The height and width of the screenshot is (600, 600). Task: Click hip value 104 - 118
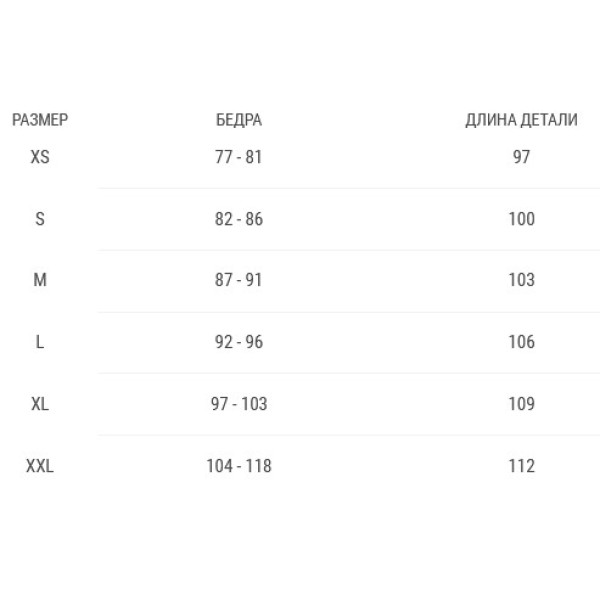point(239,466)
